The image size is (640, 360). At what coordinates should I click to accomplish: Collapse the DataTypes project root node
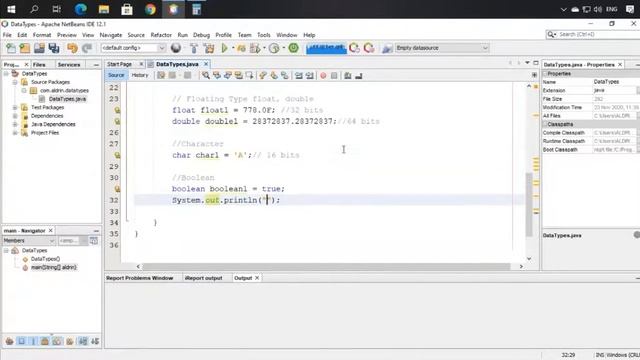(x=6, y=74)
